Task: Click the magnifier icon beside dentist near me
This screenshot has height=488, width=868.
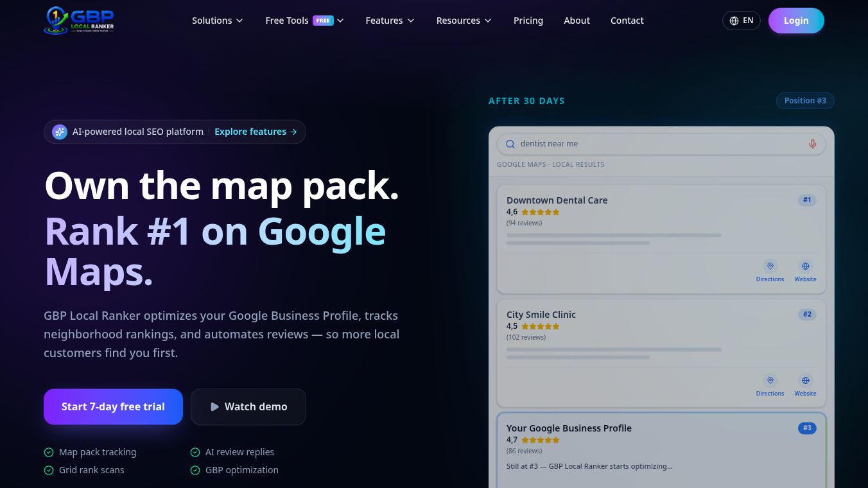Action: click(510, 144)
